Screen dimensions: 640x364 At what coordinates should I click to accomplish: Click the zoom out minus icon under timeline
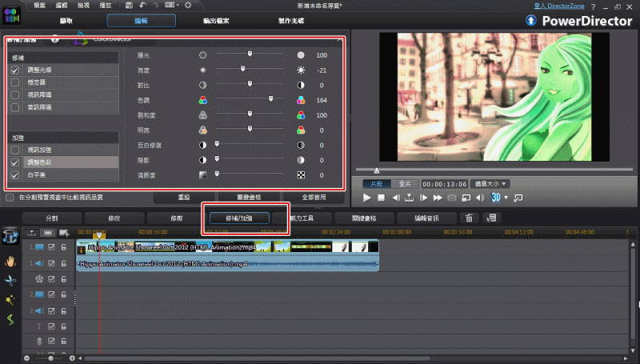(27, 358)
